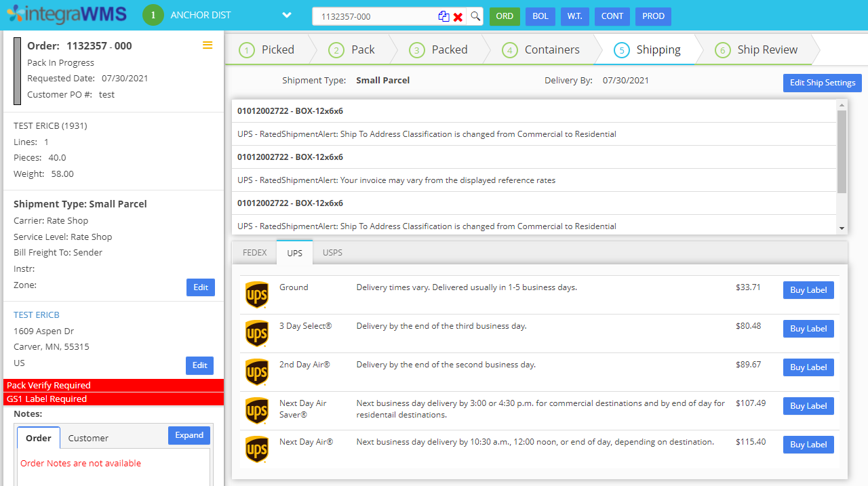The image size is (868, 486).
Task: Click the $89.67 price
Action: click(x=748, y=365)
